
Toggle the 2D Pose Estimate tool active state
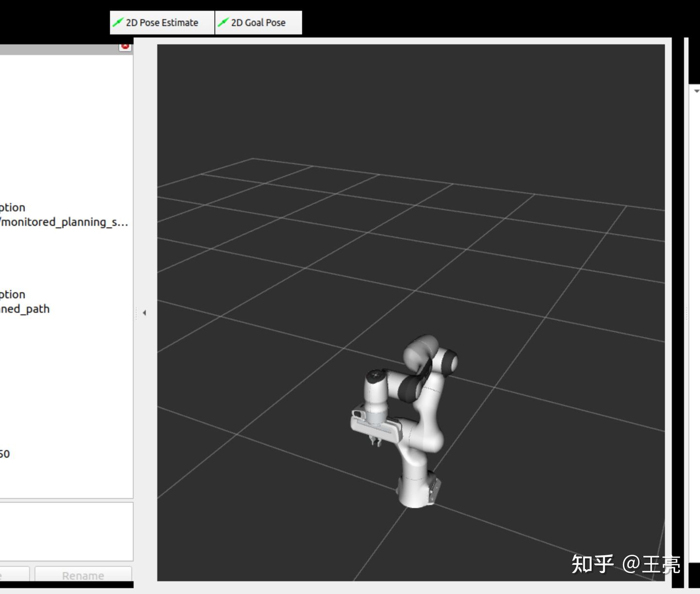point(161,22)
